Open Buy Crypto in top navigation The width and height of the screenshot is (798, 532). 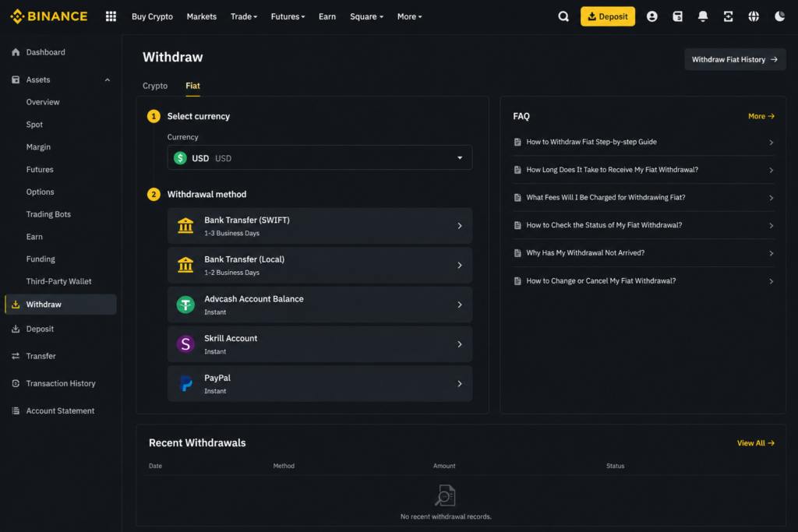tap(152, 16)
